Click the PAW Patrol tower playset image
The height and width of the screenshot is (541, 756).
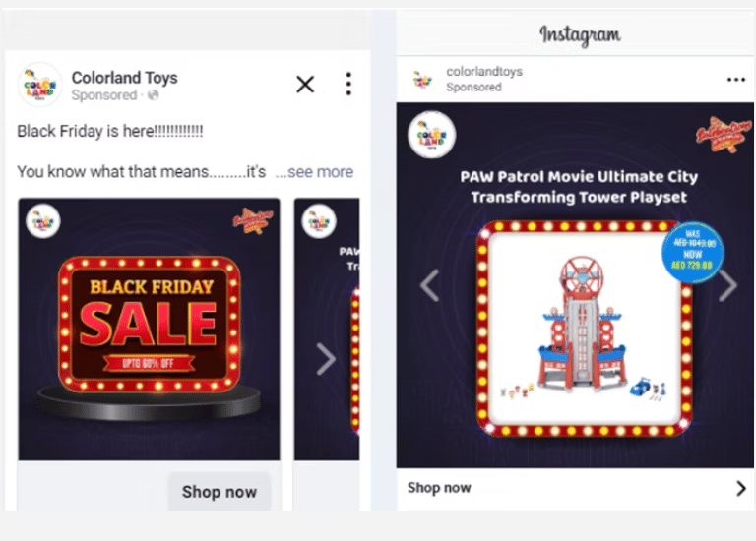[x=584, y=330]
